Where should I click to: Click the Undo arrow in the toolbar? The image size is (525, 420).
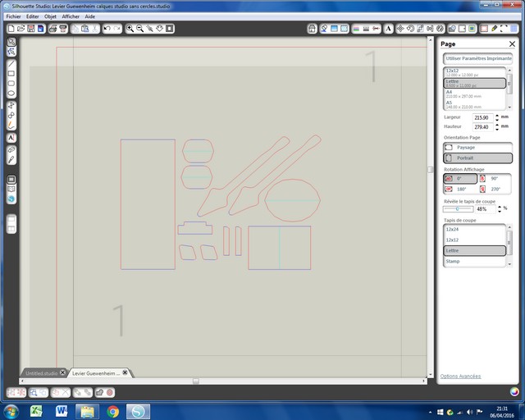pos(107,28)
